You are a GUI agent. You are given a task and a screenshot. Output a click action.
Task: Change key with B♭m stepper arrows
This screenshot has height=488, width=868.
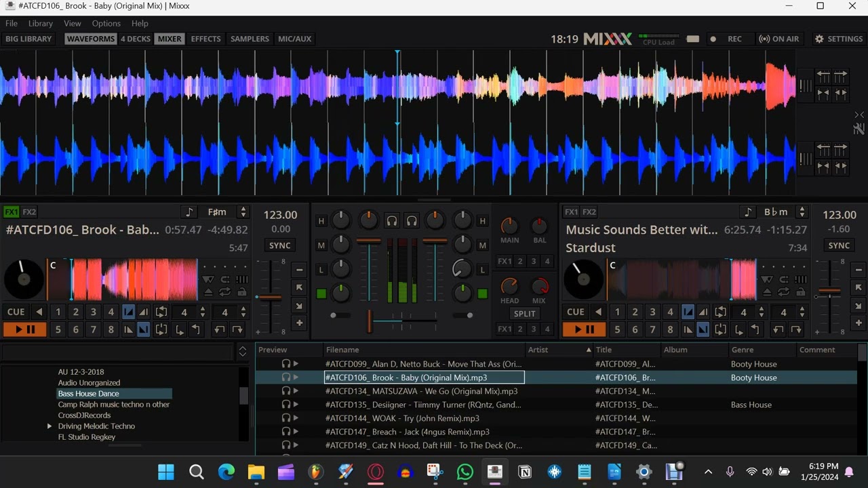pos(802,212)
